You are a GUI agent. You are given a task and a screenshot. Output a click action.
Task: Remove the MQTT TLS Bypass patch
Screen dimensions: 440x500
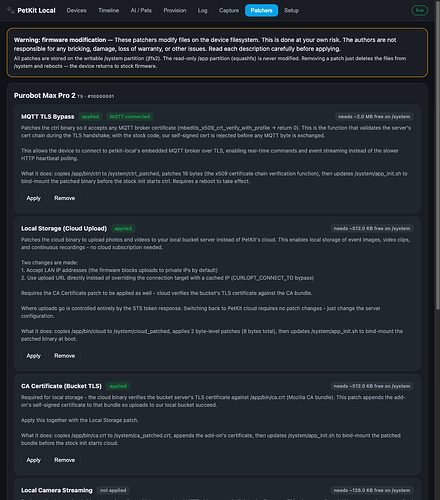tap(64, 198)
